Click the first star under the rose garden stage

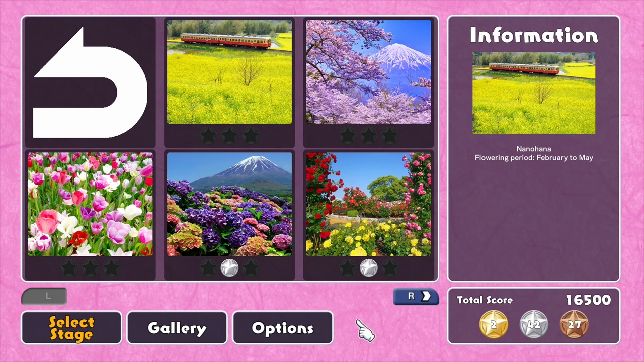347,268
